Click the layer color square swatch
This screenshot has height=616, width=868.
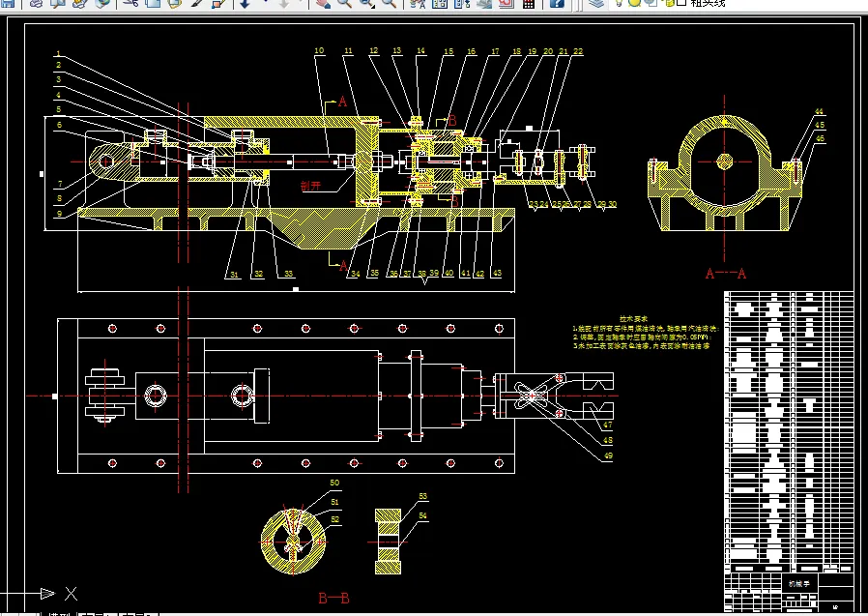(681, 3)
